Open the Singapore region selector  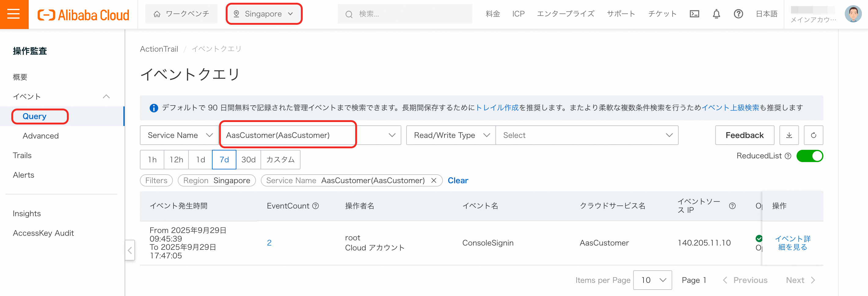264,14
